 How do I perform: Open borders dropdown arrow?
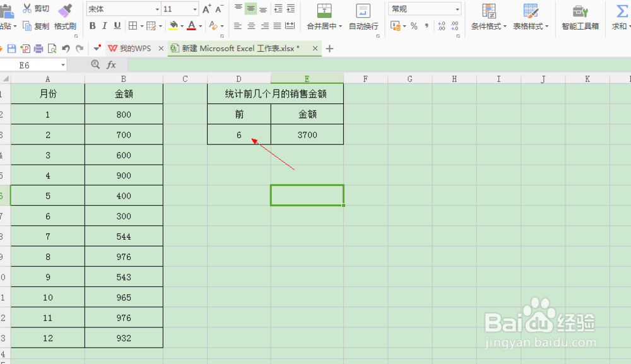(141, 26)
